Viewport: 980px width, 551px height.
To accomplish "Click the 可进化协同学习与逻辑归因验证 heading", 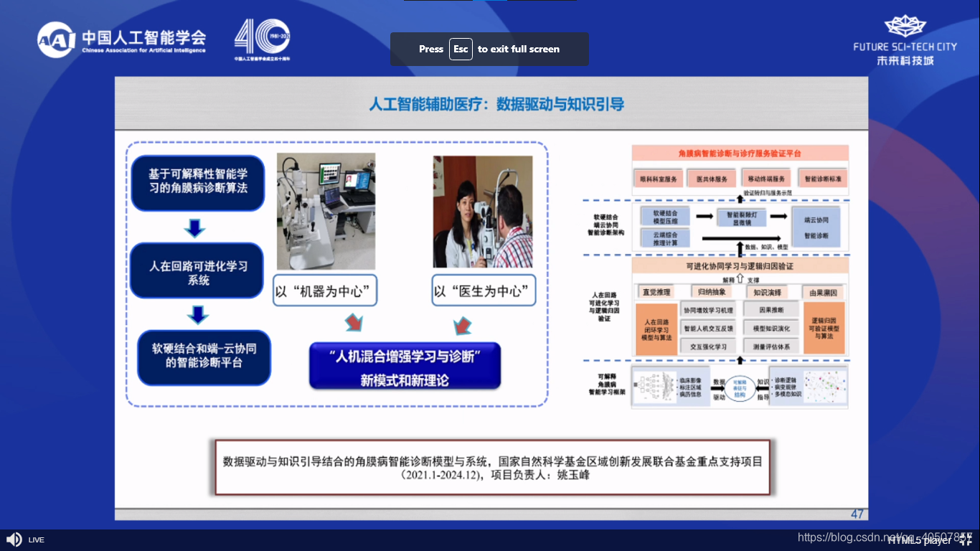I will [740, 265].
